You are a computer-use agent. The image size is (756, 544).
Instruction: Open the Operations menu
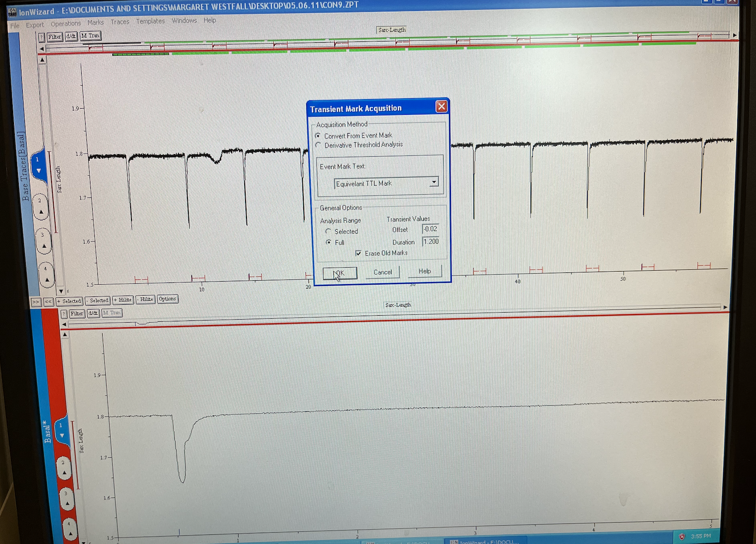pos(66,24)
